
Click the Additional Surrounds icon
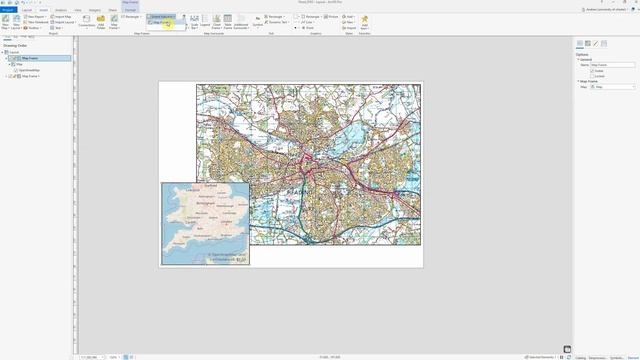tap(241, 22)
